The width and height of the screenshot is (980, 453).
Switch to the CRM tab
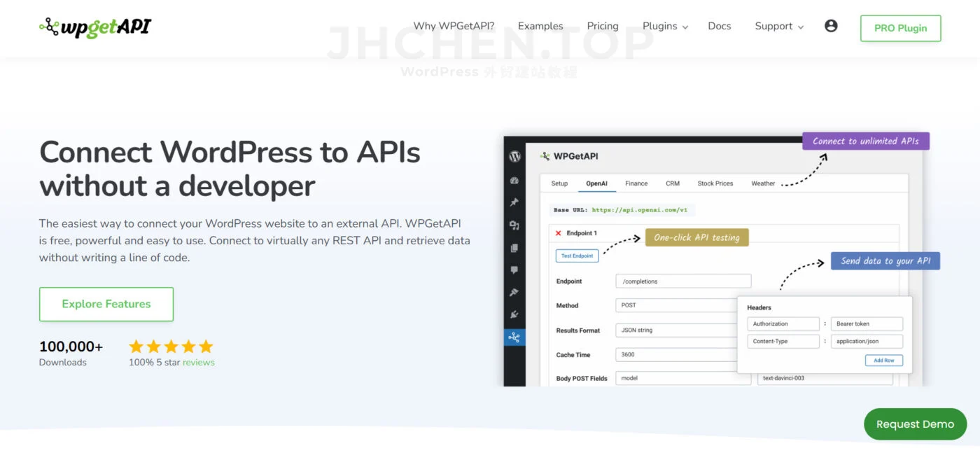coord(673,183)
